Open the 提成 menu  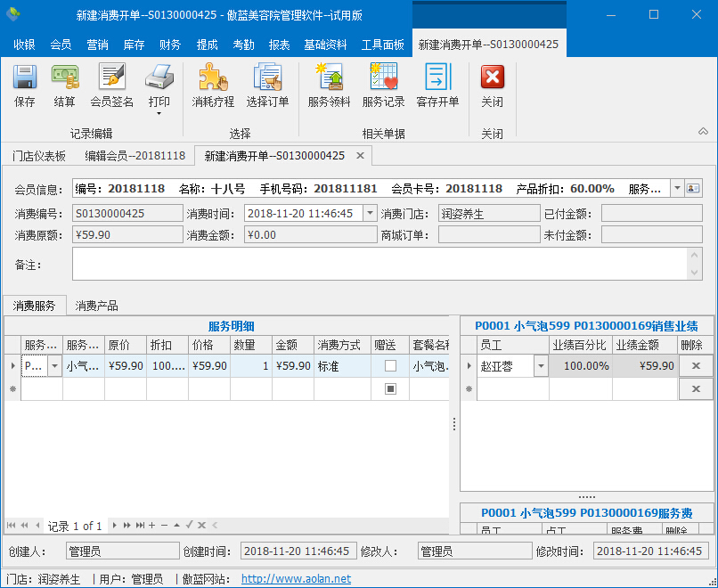[x=207, y=45]
